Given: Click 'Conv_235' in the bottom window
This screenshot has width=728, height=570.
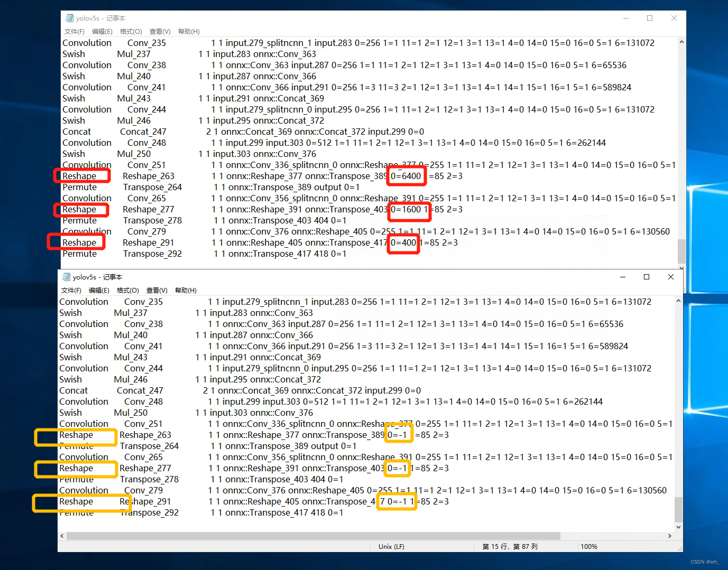Looking at the screenshot, I should 143,302.
